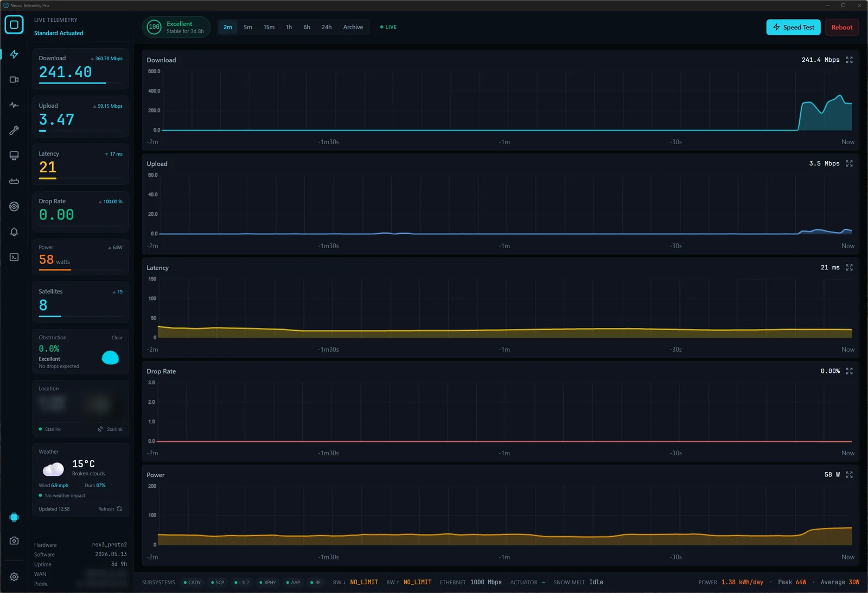Select the 24h time range tab
The image size is (868, 593).
pyautogui.click(x=327, y=27)
